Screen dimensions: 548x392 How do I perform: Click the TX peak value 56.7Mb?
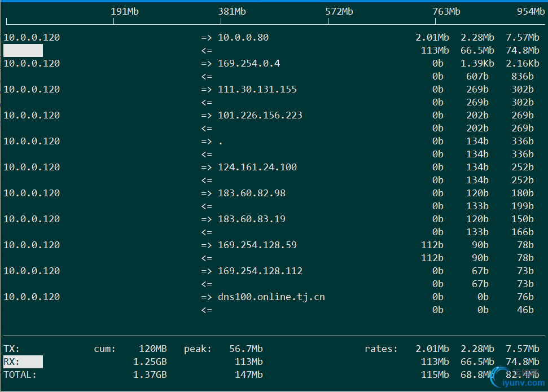pyautogui.click(x=246, y=349)
